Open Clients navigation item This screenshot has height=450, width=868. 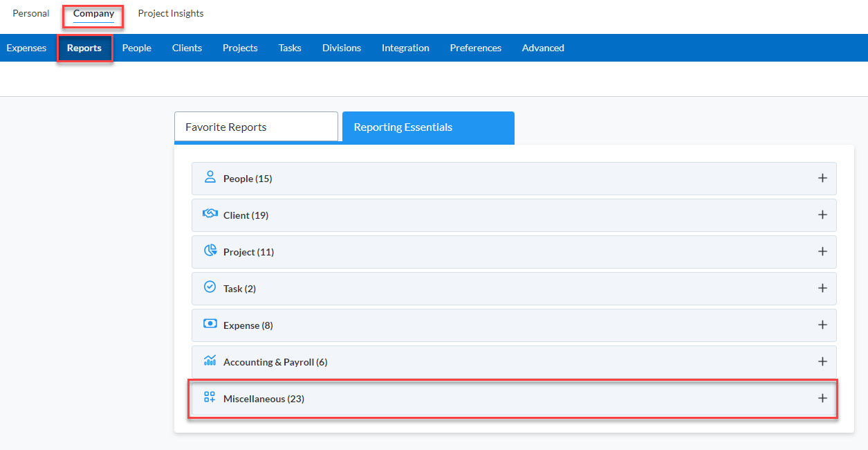tap(187, 48)
